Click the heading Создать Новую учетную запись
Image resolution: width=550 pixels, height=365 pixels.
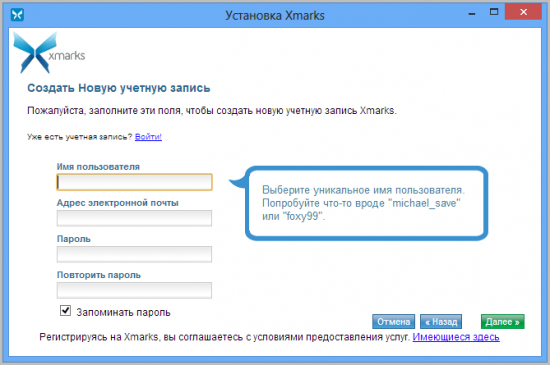pyautogui.click(x=119, y=88)
